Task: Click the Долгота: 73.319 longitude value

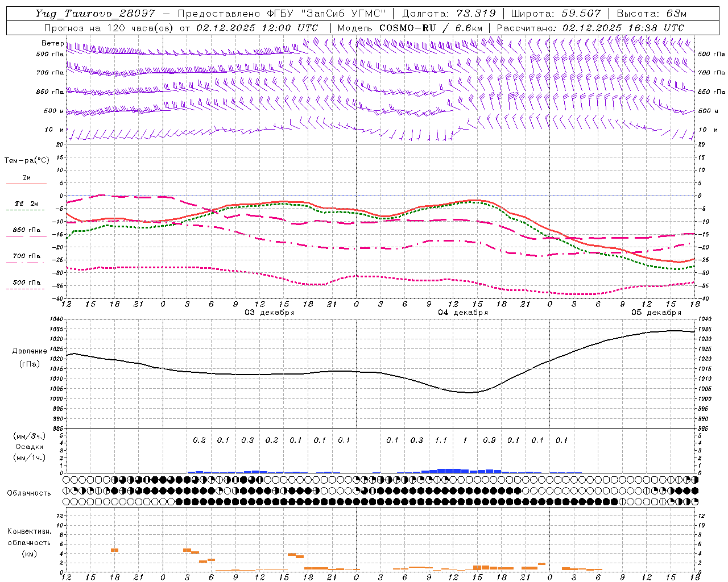Action: [x=449, y=14]
